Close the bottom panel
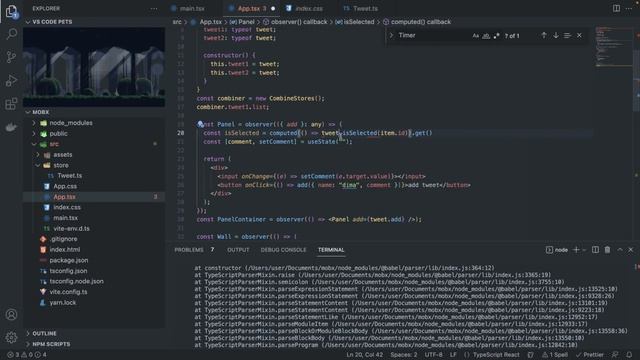This screenshot has height=360, width=640. tap(631, 250)
